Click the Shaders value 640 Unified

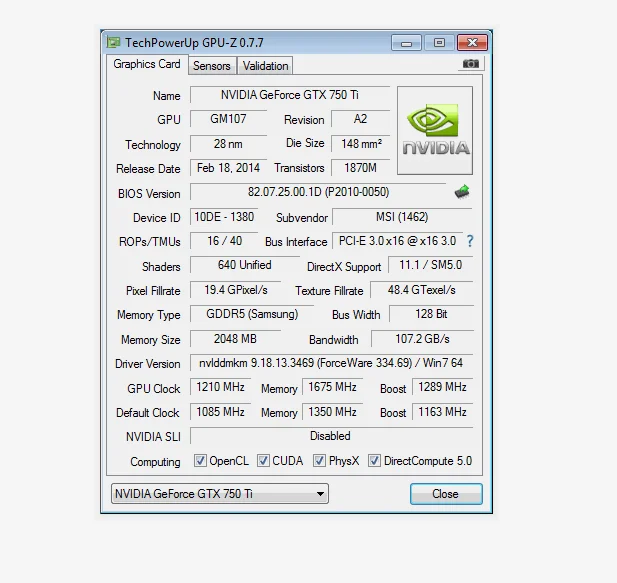pos(245,265)
